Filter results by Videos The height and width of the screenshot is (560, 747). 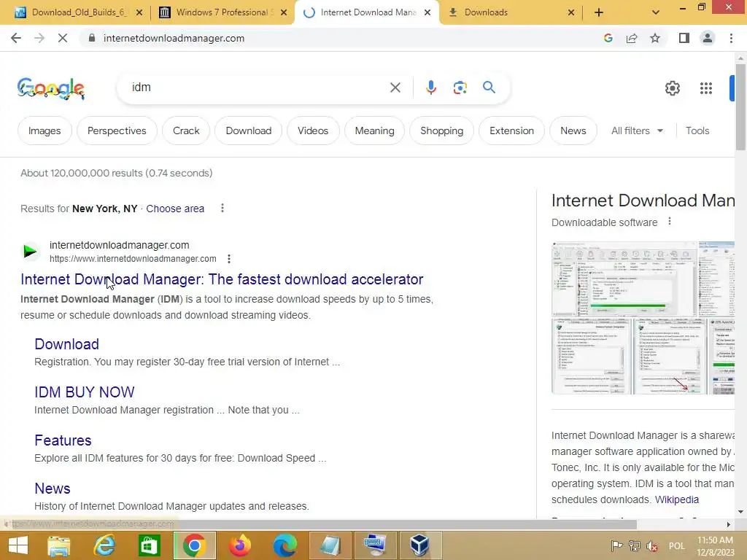[313, 131]
